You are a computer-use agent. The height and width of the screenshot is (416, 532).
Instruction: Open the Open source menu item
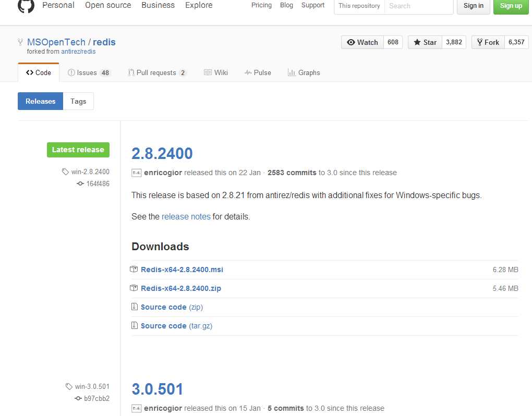coord(108,5)
